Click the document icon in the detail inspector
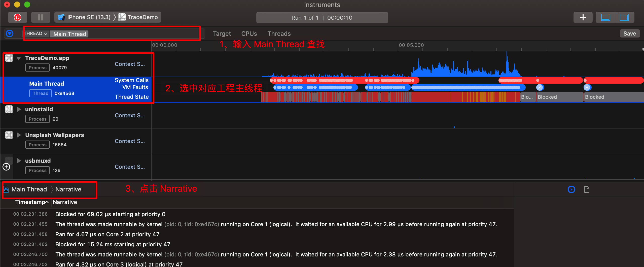The image size is (644, 267). 587,189
